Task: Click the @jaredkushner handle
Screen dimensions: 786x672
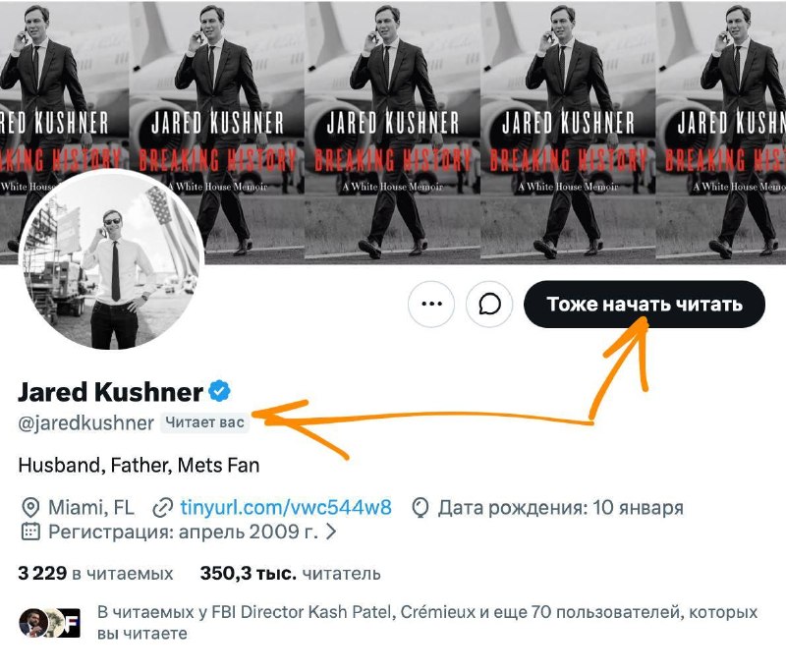Action: coord(85,423)
